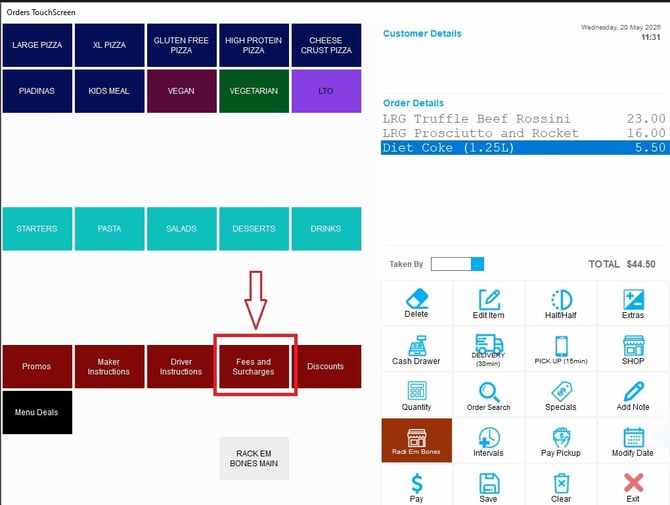This screenshot has height=505, width=670.
Task: Open the PASTA menu
Action: click(x=109, y=229)
